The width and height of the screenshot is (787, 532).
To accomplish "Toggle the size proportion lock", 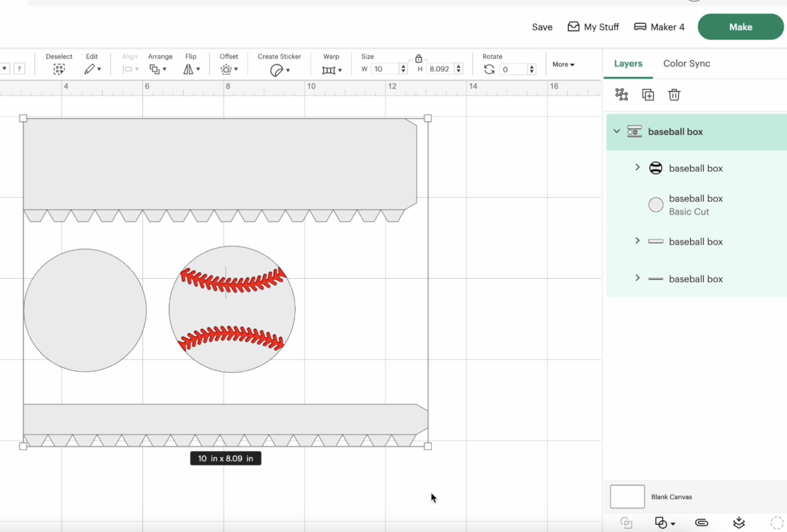I will pos(418,58).
